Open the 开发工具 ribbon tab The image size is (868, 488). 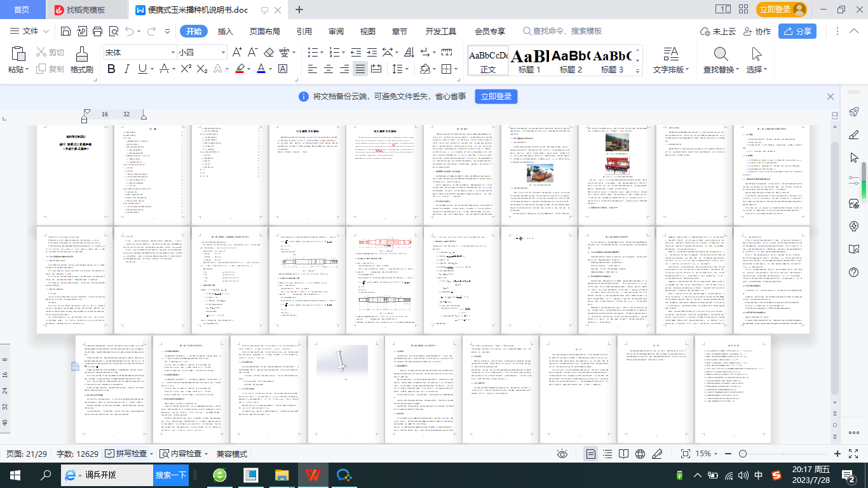coord(441,31)
